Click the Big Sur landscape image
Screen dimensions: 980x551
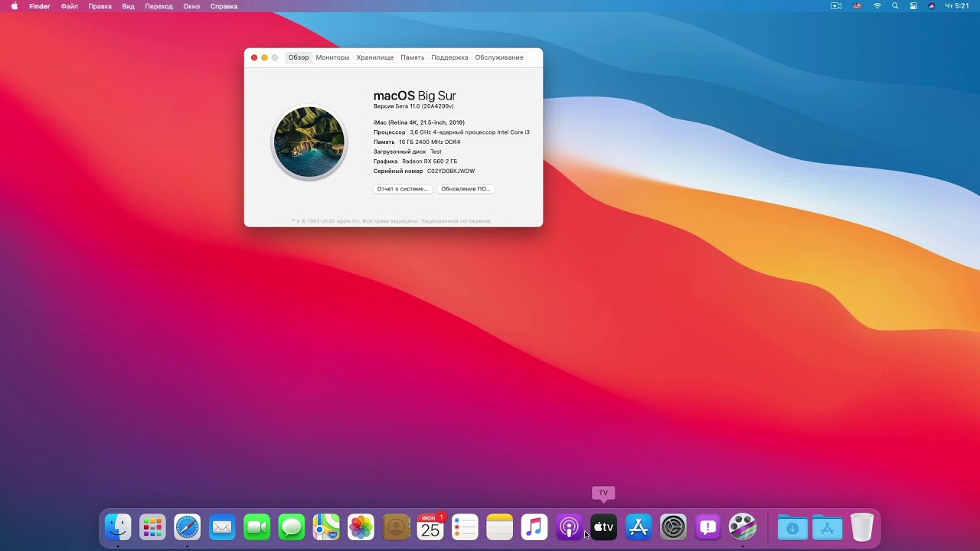[x=309, y=142]
